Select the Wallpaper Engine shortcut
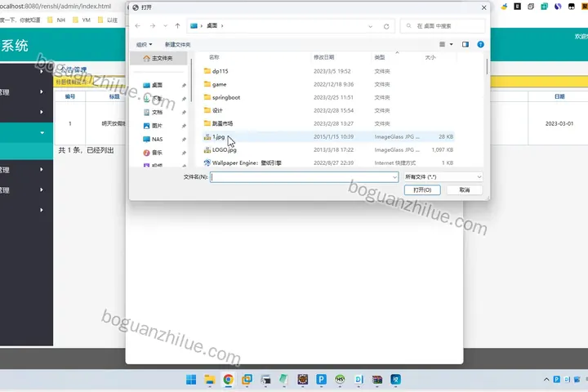This screenshot has width=588, height=392. [328, 163]
